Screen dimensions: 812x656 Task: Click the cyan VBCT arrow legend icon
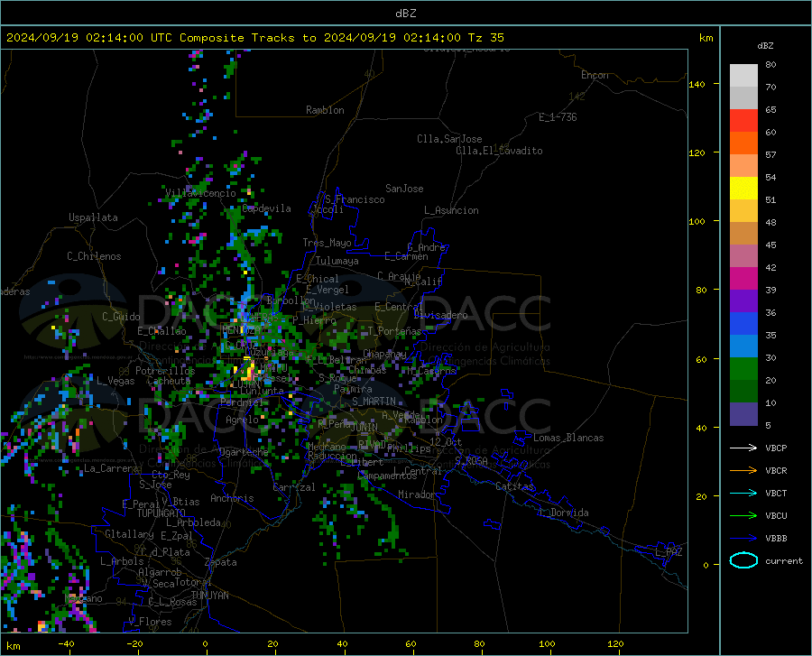click(x=743, y=493)
